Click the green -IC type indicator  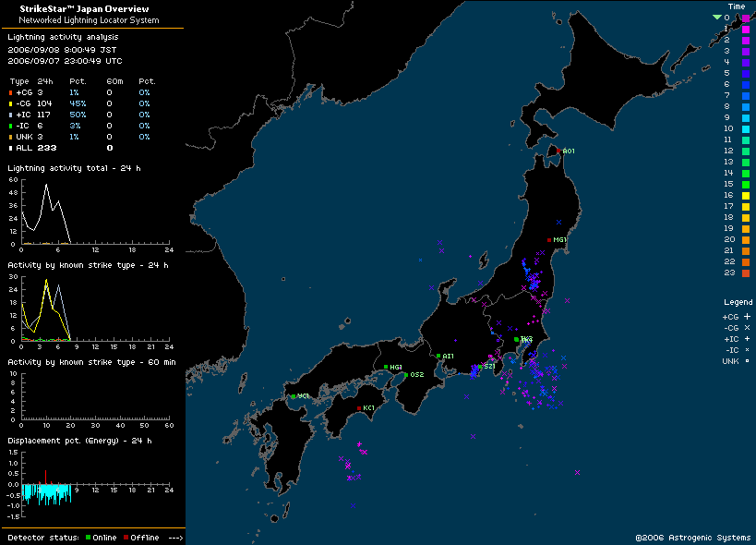11,126
